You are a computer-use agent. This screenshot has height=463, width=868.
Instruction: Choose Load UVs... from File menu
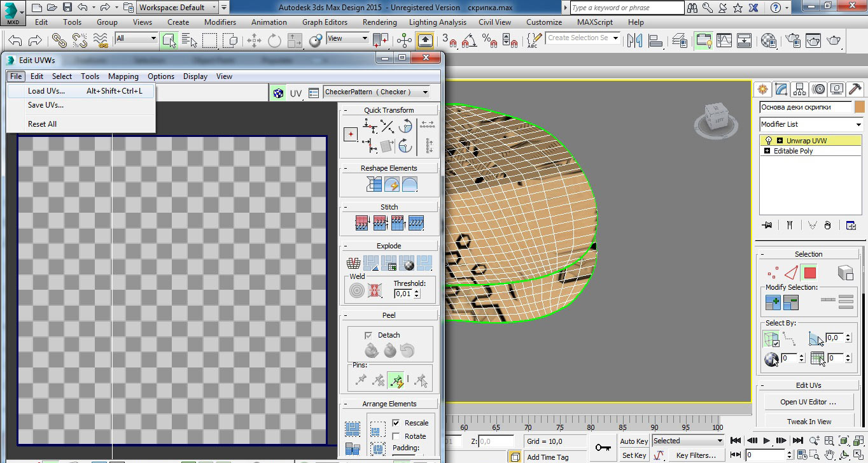[46, 91]
